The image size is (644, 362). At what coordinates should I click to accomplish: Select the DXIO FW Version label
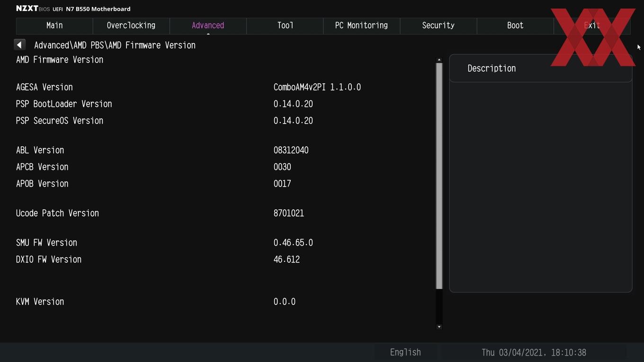pyautogui.click(x=49, y=259)
